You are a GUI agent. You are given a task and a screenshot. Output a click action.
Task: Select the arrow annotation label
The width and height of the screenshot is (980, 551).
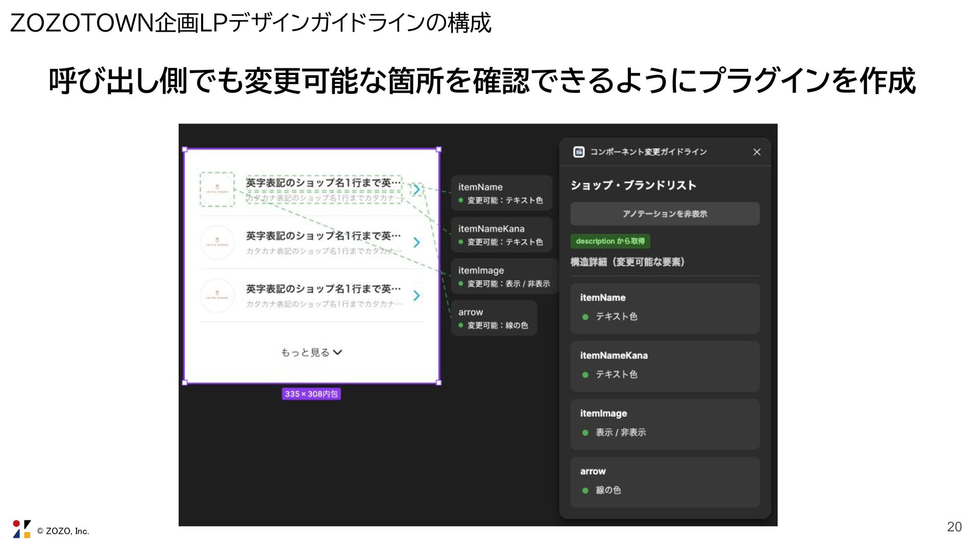coord(494,318)
